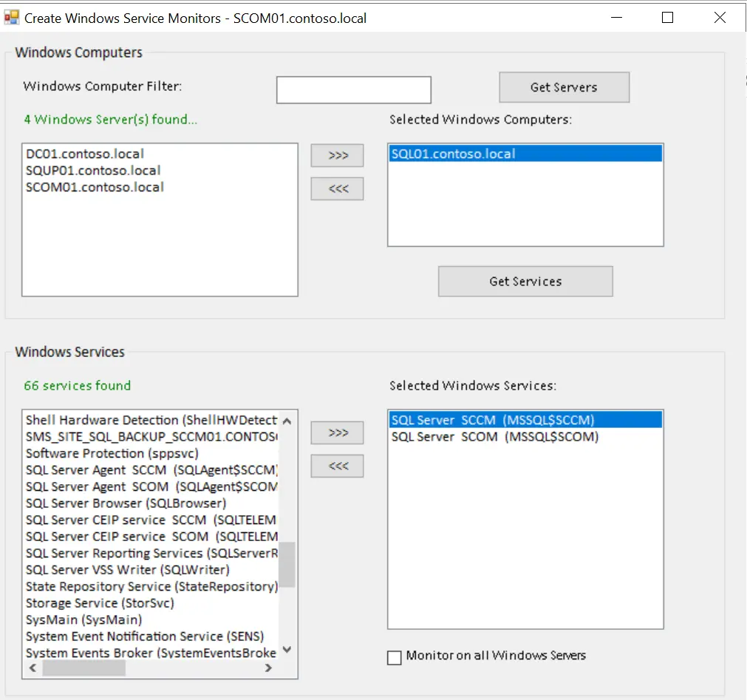Remove computer with upper <<< button
747x700 pixels.
[337, 189]
